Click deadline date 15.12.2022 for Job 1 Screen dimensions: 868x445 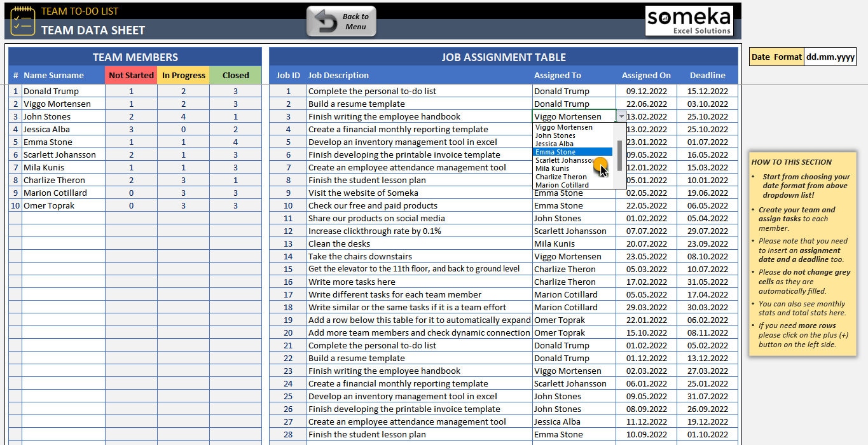(707, 91)
